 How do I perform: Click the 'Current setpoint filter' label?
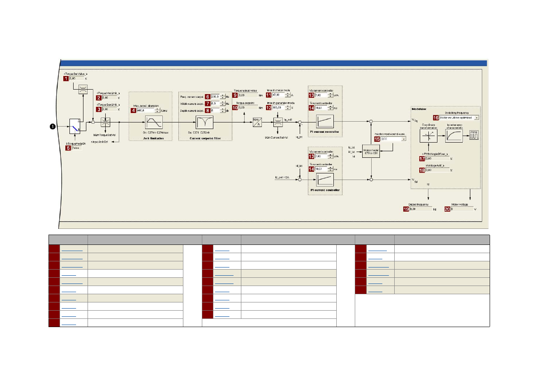coord(205,138)
